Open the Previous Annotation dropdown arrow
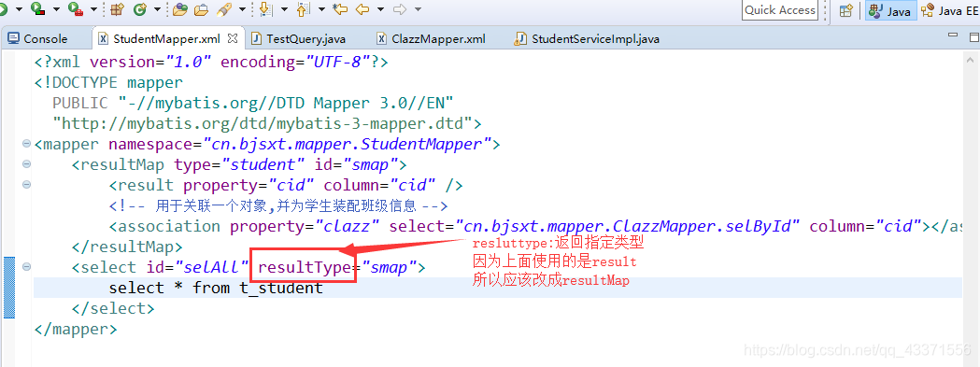The width and height of the screenshot is (980, 367). 322,9
